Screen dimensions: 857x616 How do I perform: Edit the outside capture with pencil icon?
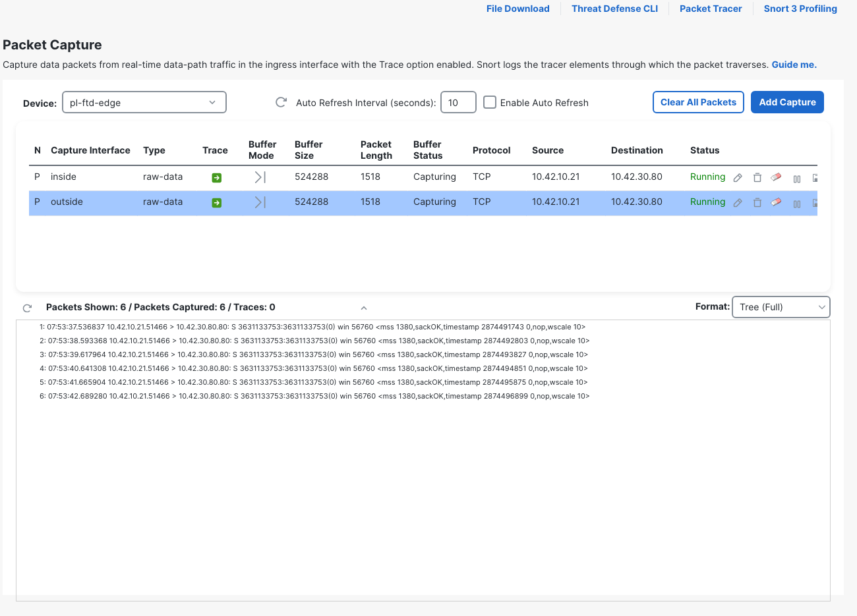(x=738, y=203)
